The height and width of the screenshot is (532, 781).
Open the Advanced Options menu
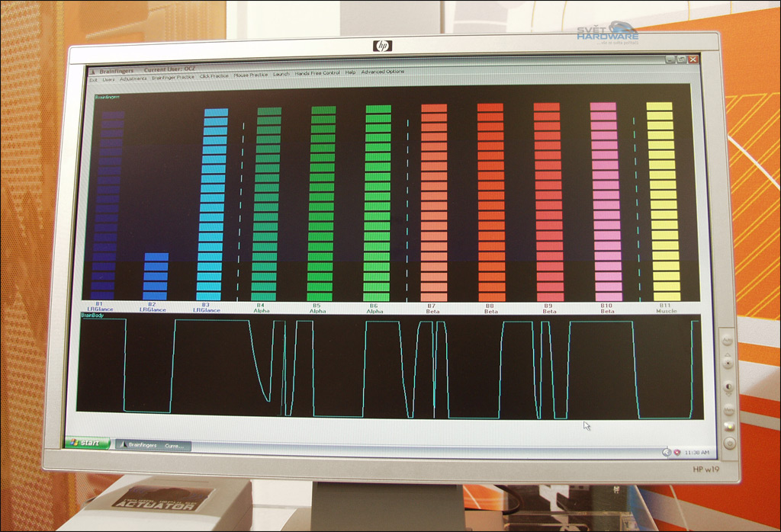point(383,72)
